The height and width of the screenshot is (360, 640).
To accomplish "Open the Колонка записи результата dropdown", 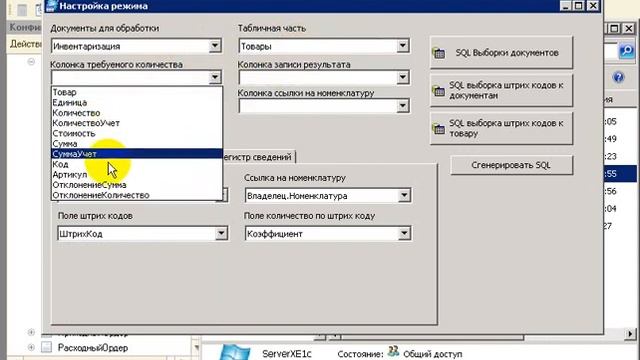I will [402, 77].
